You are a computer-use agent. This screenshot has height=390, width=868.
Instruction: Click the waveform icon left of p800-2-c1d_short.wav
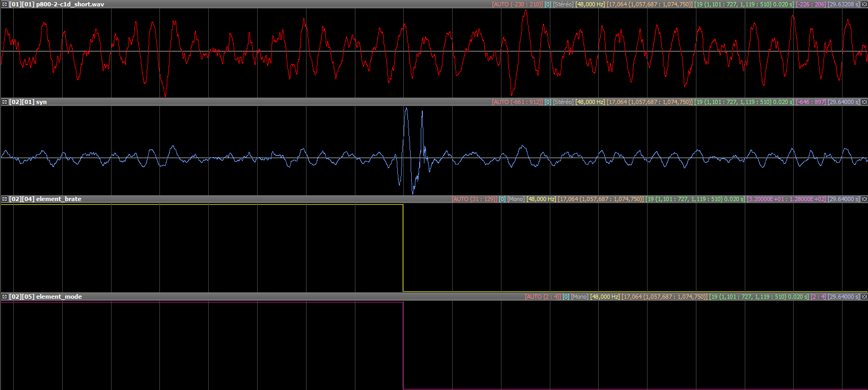(x=4, y=4)
